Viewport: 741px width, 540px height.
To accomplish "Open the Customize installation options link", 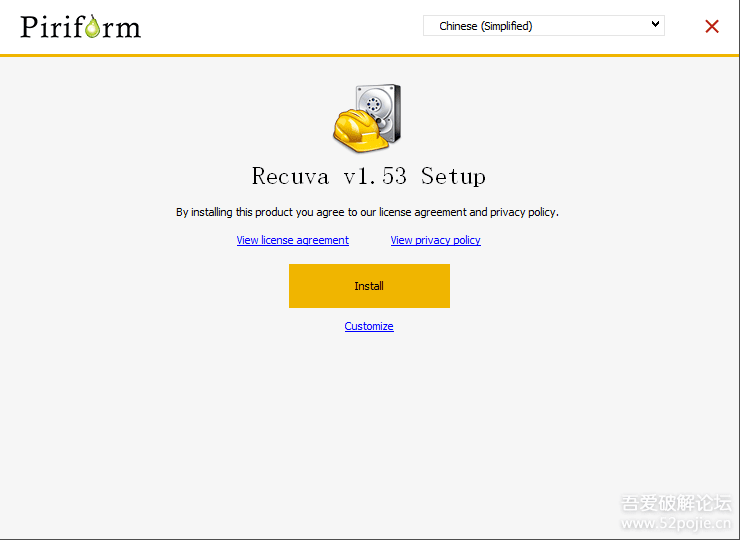I will (x=369, y=326).
